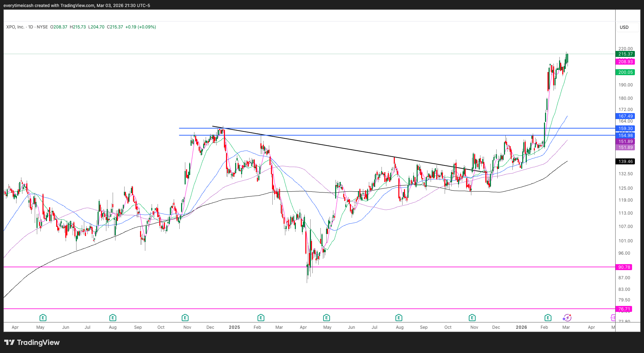Click the blue 154.98 horizontal line label

(625, 136)
